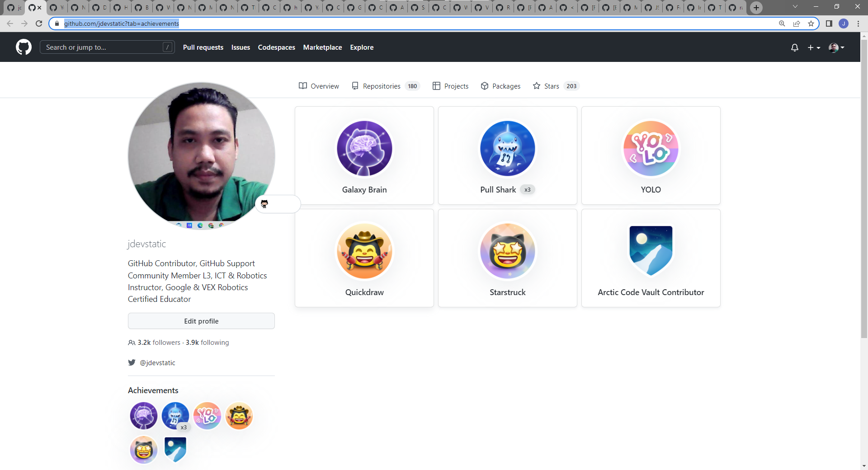Switch to the Overview tab
868x470 pixels.
[x=319, y=86]
